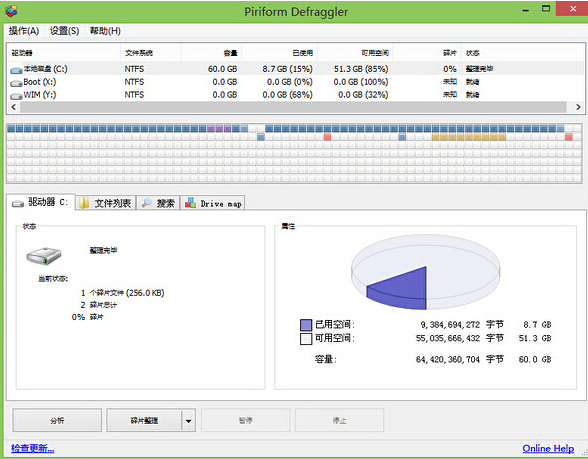588x459 pixels.
Task: Click the 9,384,694,272 bytes value
Action: tap(450, 325)
